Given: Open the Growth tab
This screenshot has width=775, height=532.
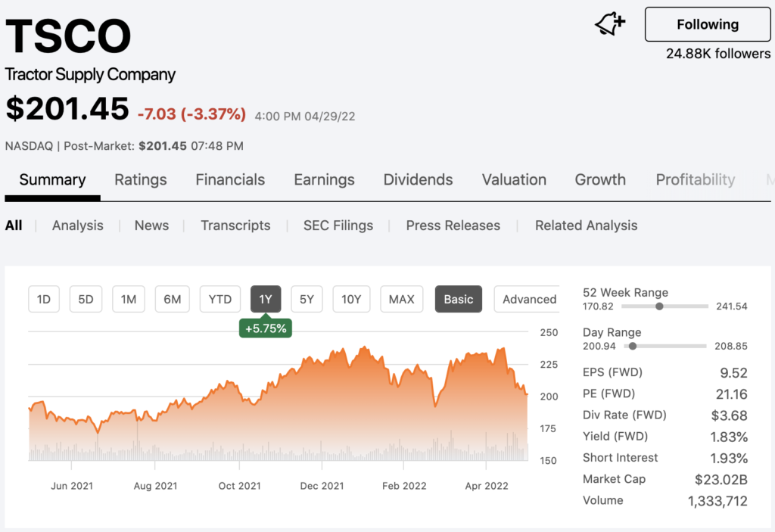Looking at the screenshot, I should click(x=600, y=179).
